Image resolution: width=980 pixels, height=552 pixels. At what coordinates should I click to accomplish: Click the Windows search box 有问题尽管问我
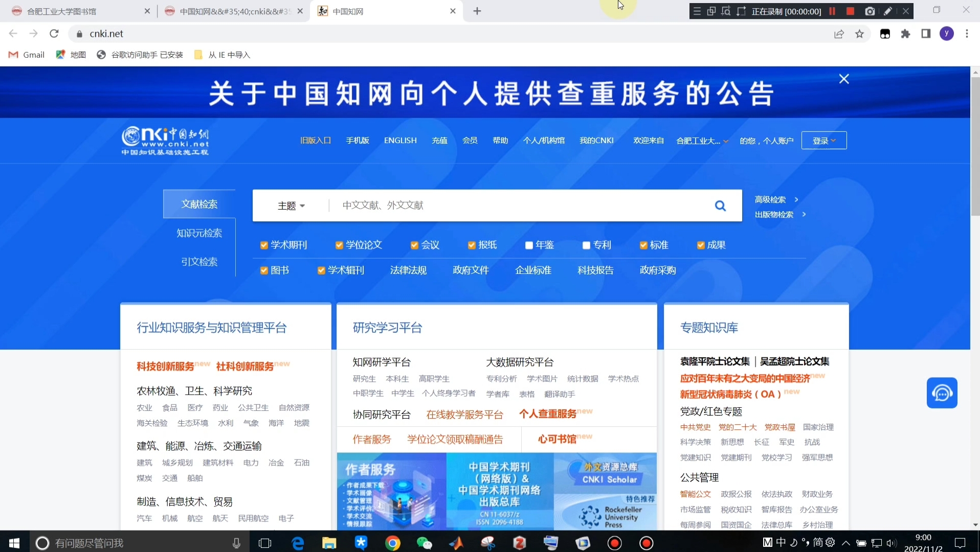(x=141, y=543)
